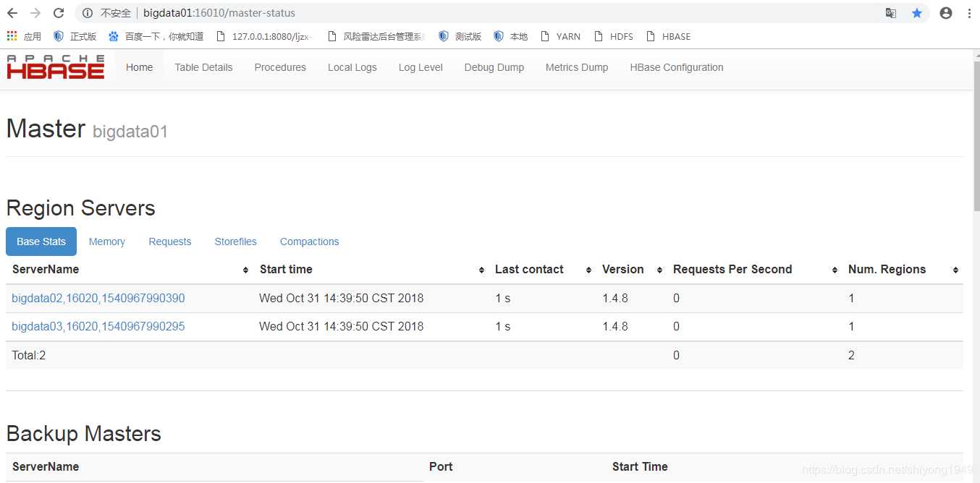Click the Region Servers heading
The width and height of the screenshot is (980, 483).
[81, 208]
